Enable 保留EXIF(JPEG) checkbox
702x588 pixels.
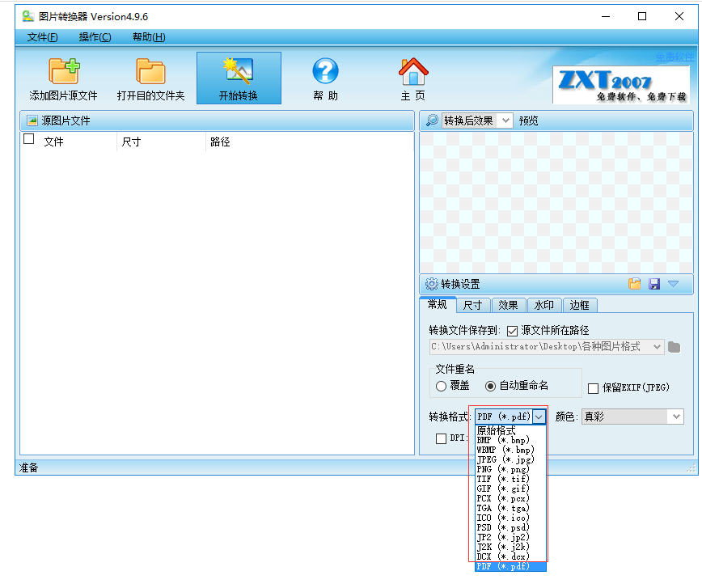coord(593,387)
